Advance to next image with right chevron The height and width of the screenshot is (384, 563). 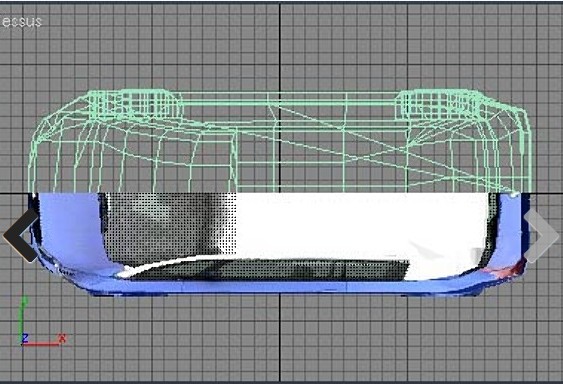tap(541, 235)
